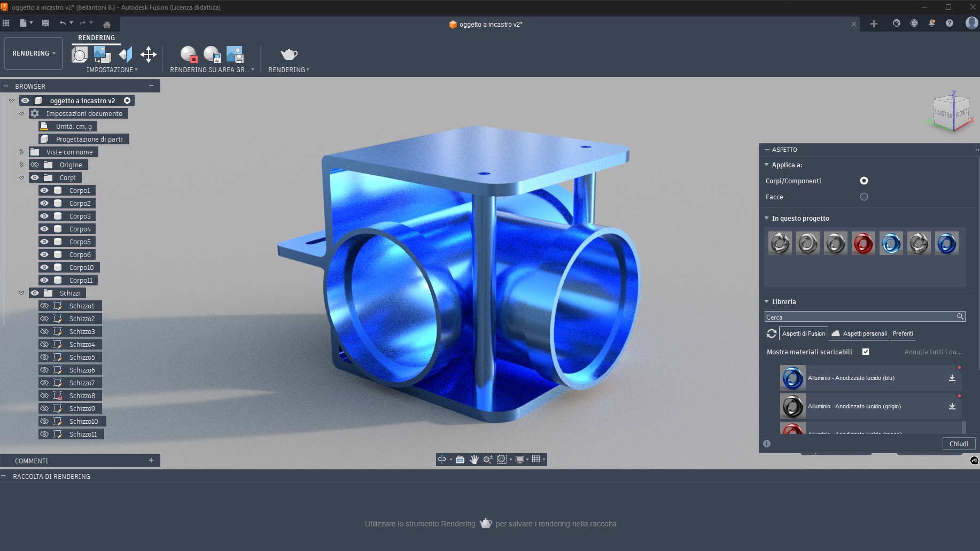Viewport: 980px width, 551px height.
Task: Open the scene settings tool (Impostazione)
Action: (80, 53)
